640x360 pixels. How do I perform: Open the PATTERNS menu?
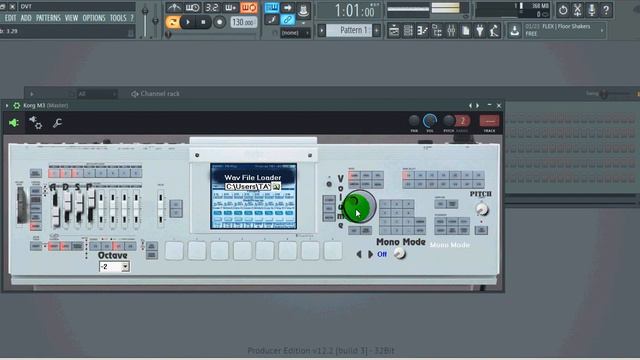tap(48, 18)
